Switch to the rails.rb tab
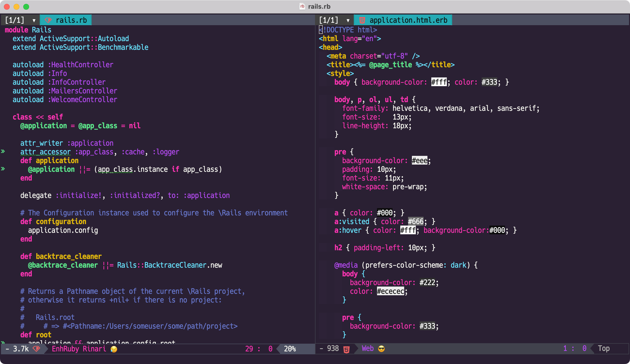 [71, 20]
